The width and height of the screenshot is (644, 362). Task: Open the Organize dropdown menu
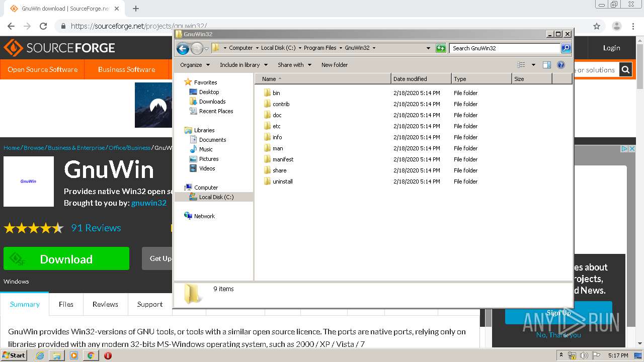click(x=195, y=65)
